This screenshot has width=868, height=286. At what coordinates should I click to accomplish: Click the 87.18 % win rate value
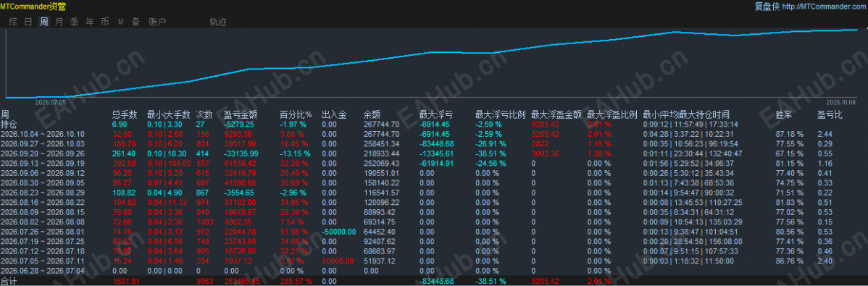(x=790, y=134)
